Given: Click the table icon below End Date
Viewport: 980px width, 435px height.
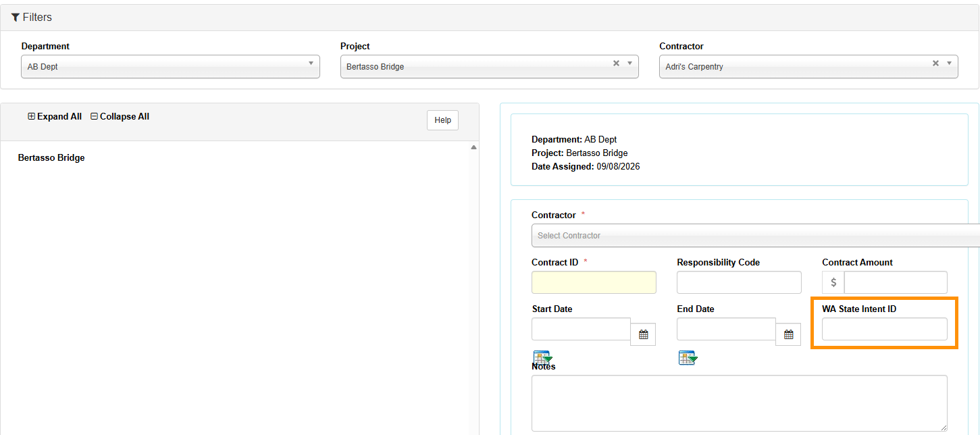Looking at the screenshot, I should coord(688,357).
